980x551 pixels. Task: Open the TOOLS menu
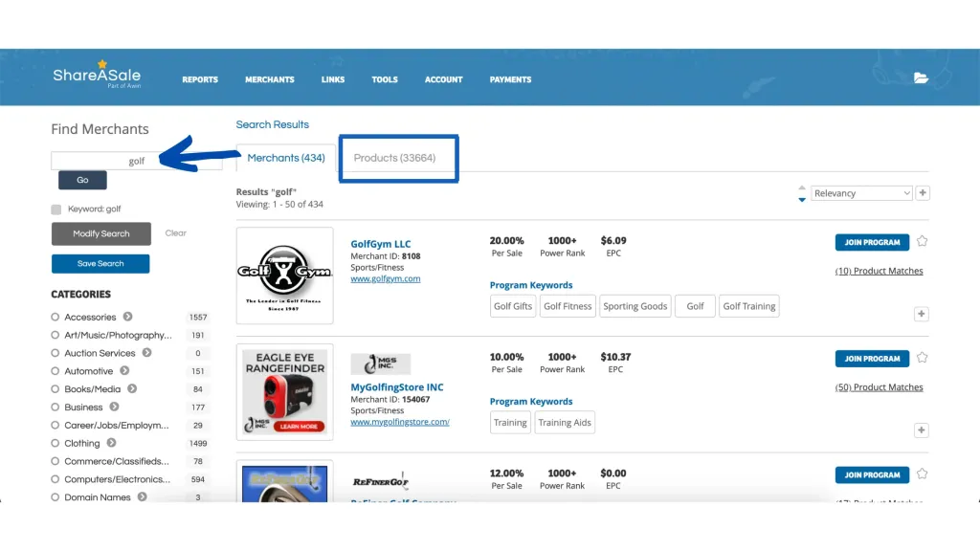coord(385,80)
